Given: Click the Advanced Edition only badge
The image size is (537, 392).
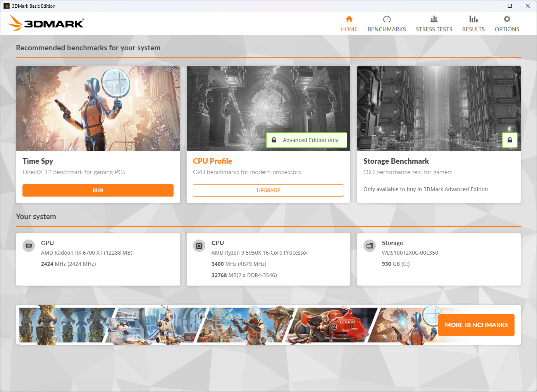Looking at the screenshot, I should [306, 140].
